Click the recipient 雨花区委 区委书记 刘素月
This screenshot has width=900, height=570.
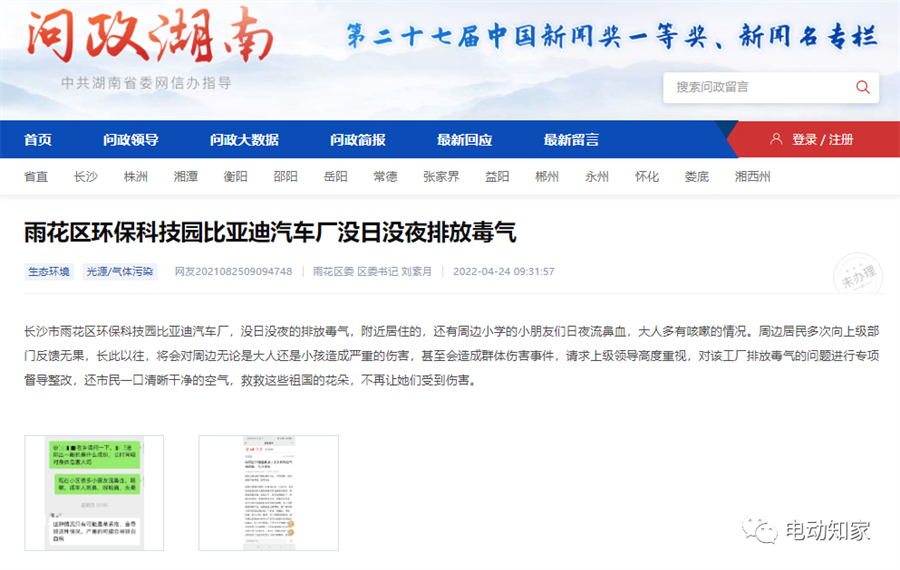[x=373, y=272]
